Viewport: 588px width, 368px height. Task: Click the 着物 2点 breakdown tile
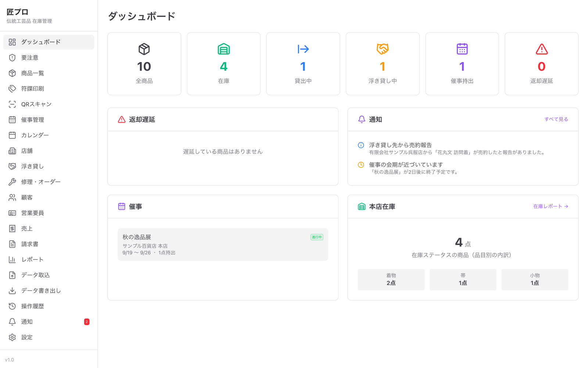391,280
